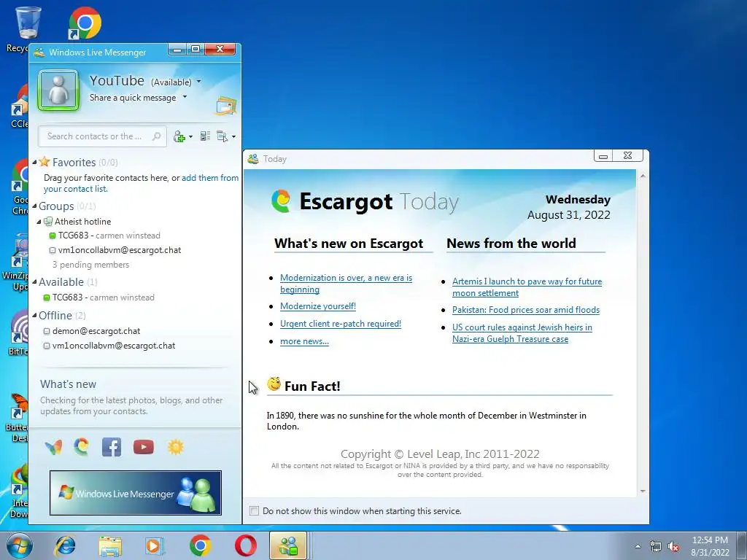Viewport: 747px width, 560px height.
Task: Open the Available status dropdown arrow
Action: [x=198, y=82]
